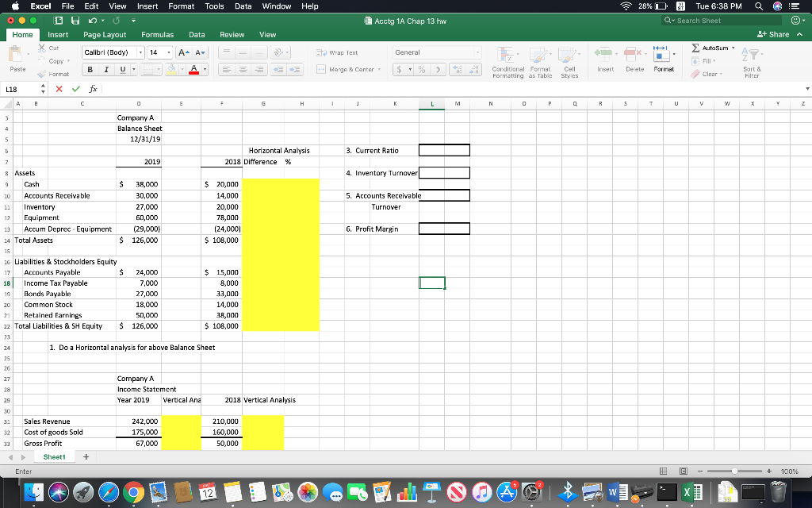
Task: Toggle increase decimal places
Action: (x=458, y=69)
